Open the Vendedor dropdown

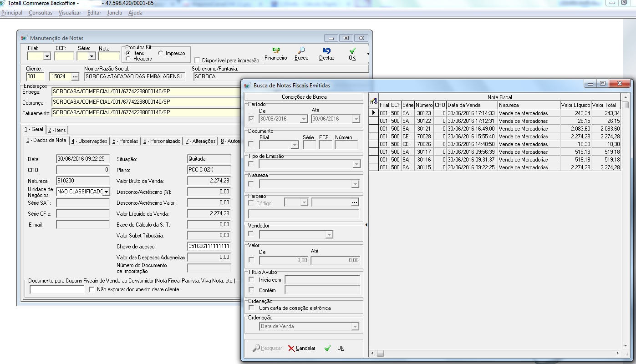pos(329,234)
